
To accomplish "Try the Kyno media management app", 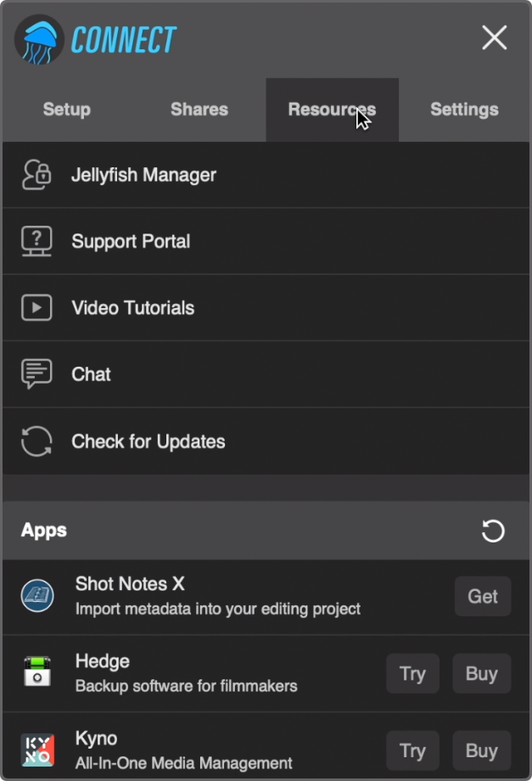I will (412, 750).
